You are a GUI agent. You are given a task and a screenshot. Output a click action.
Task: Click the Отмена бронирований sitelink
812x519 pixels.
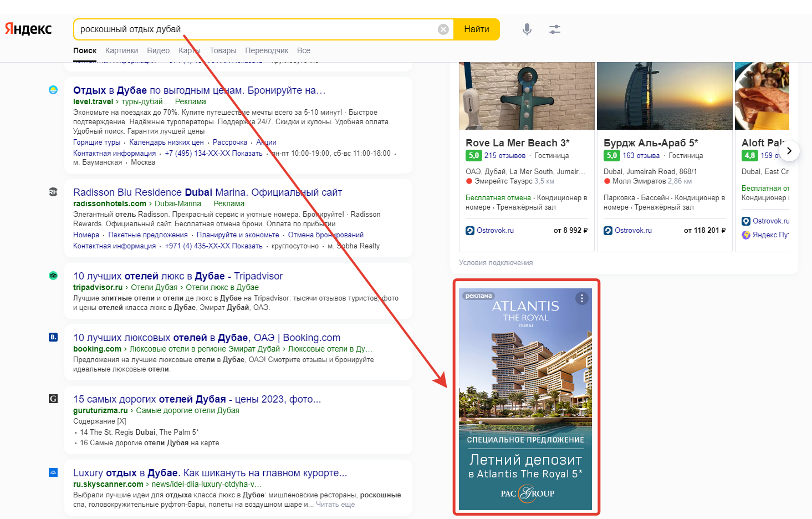click(326, 235)
